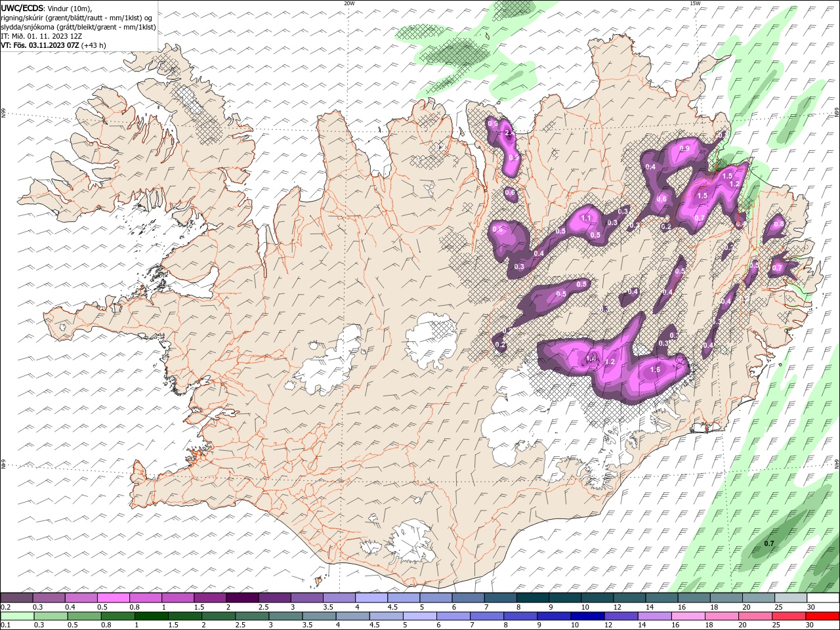This screenshot has width=840, height=630.
Task: Pick the palest green 0.1 swatch, lower legend row
Action: point(17,616)
